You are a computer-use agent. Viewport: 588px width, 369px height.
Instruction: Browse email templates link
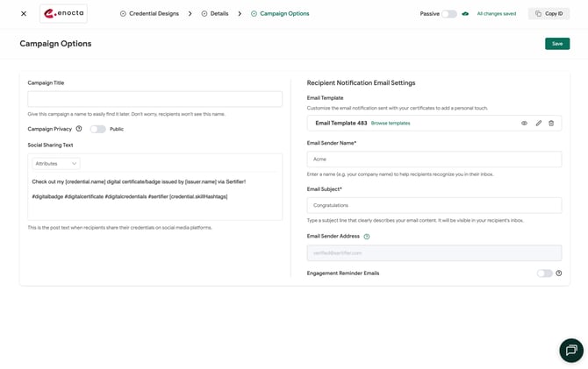coord(391,124)
